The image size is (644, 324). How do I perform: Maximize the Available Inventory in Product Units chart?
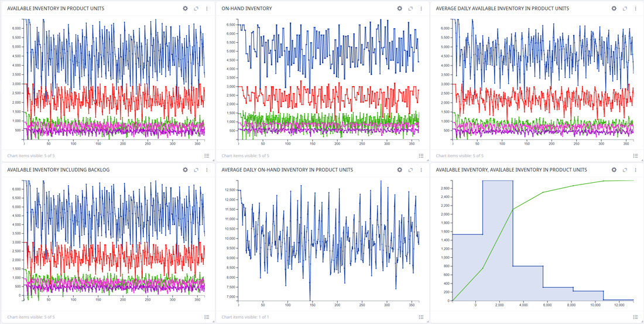196,8
